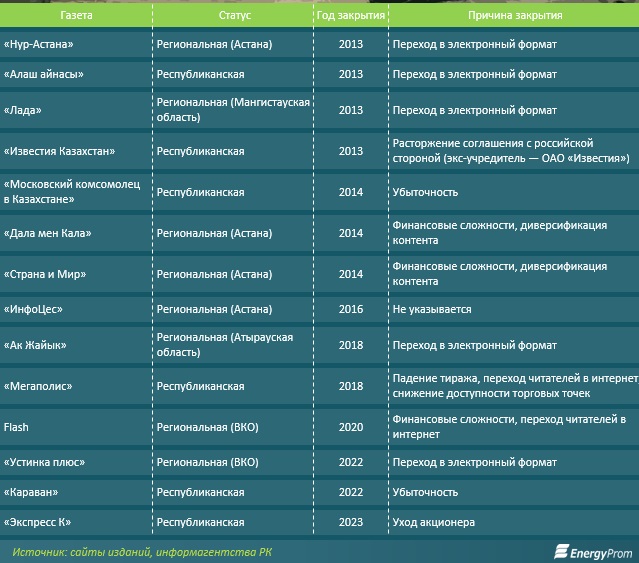This screenshot has width=639, height=563.
Task: Click the source note «Источник: сайты изданий»
Action: (142, 552)
